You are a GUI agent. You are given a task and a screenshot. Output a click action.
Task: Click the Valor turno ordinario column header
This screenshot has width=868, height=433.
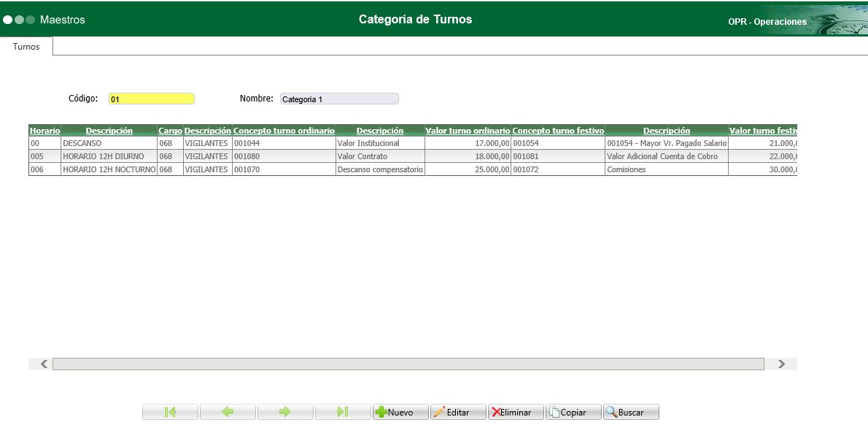[x=468, y=131]
